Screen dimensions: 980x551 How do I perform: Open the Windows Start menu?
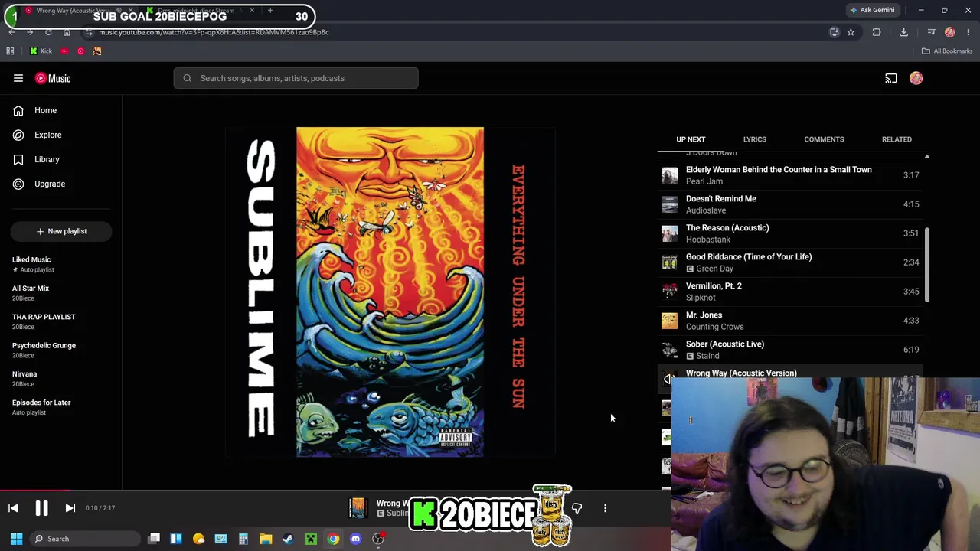16,539
